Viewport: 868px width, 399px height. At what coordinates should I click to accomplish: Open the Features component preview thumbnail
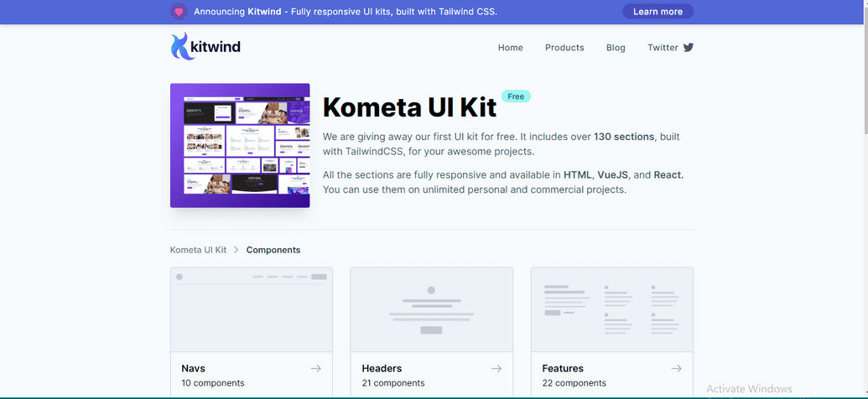coord(612,310)
